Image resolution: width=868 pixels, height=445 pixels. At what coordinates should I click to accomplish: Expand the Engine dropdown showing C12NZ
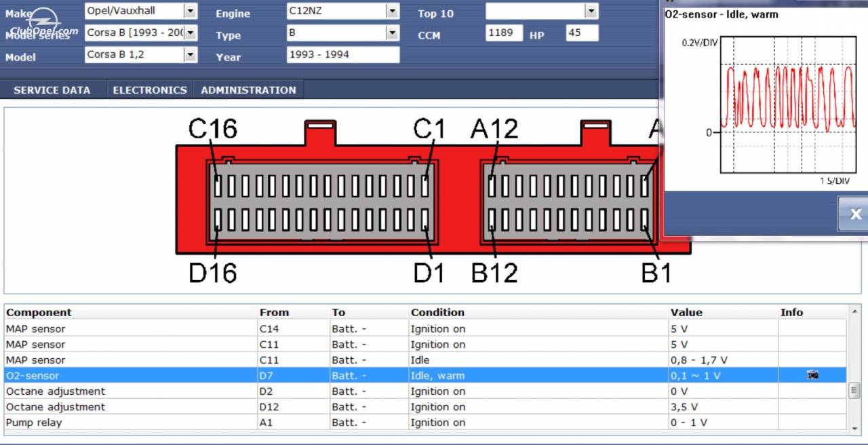(x=393, y=11)
